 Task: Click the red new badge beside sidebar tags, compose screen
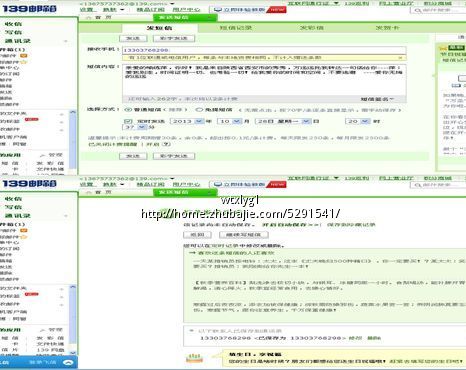click(31, 119)
